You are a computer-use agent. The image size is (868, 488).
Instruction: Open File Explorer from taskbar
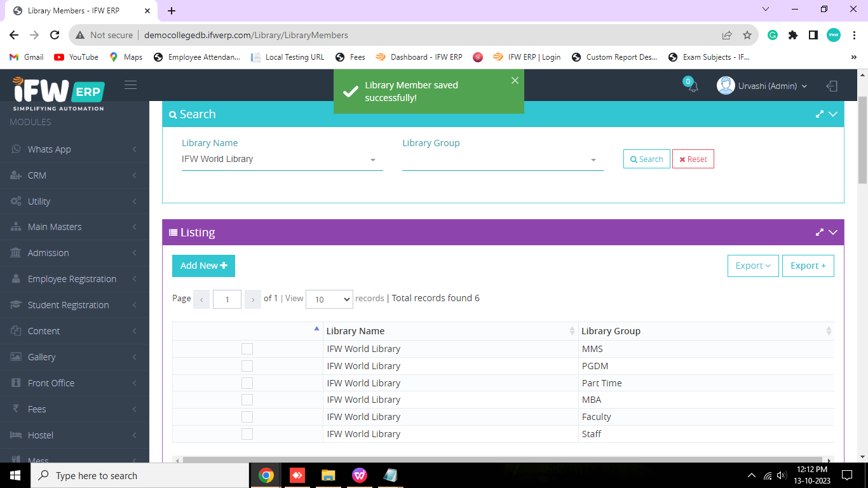(328, 475)
